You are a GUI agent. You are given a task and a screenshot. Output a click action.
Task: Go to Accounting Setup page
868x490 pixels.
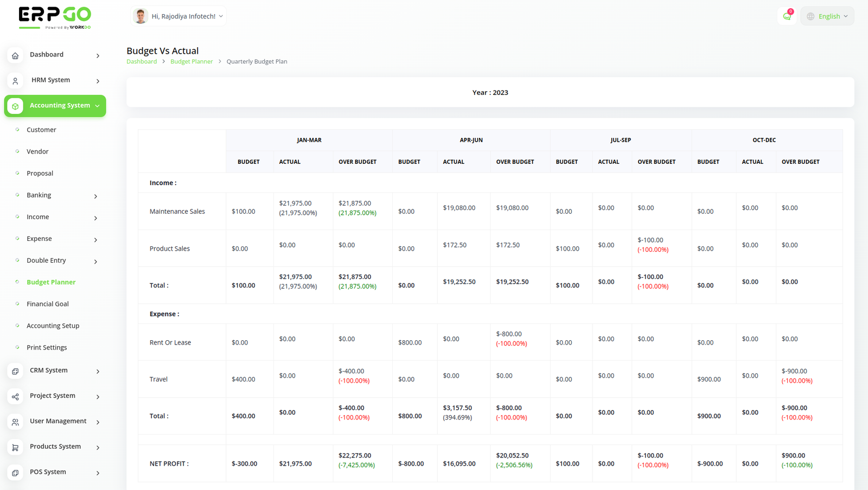(53, 326)
